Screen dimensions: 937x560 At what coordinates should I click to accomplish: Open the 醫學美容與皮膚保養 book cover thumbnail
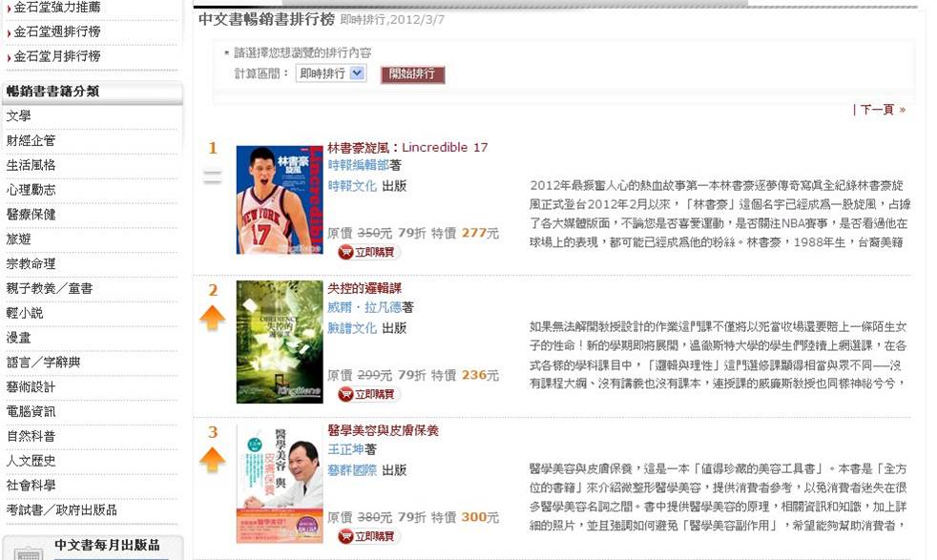click(280, 484)
